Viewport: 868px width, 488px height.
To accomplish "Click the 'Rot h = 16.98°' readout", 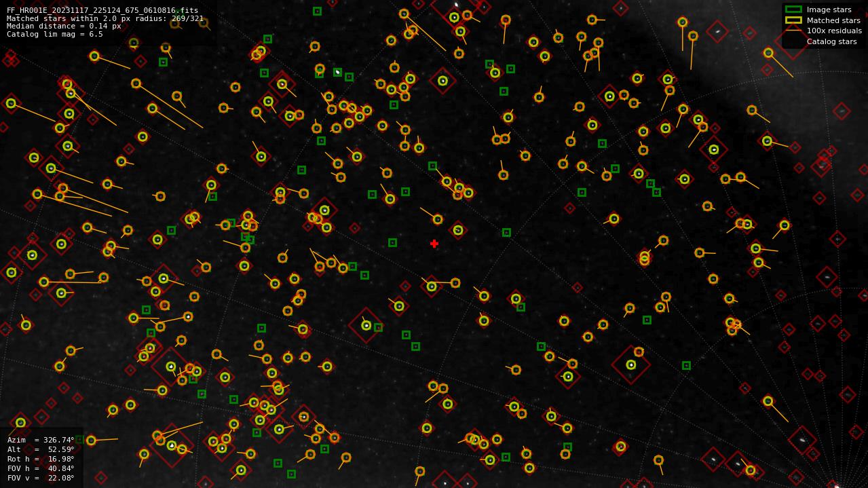I will tap(41, 459).
